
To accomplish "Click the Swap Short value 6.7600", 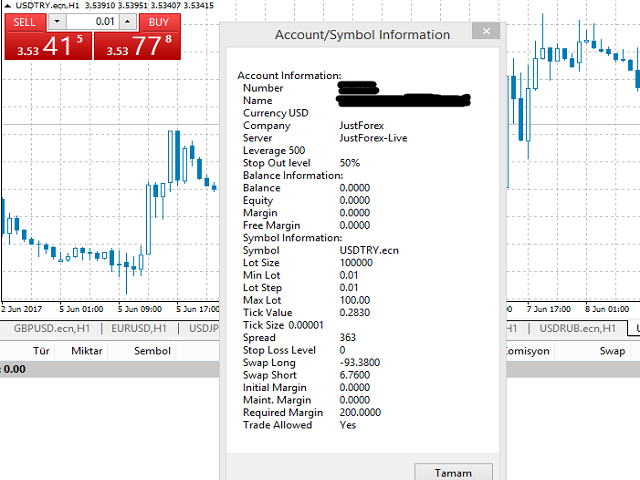I will [355, 375].
